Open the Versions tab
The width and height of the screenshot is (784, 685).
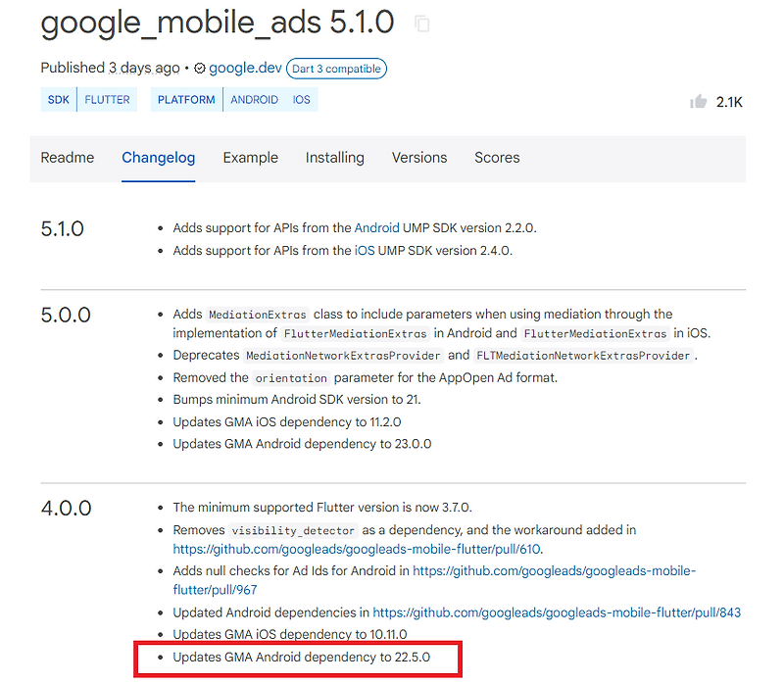point(419,158)
